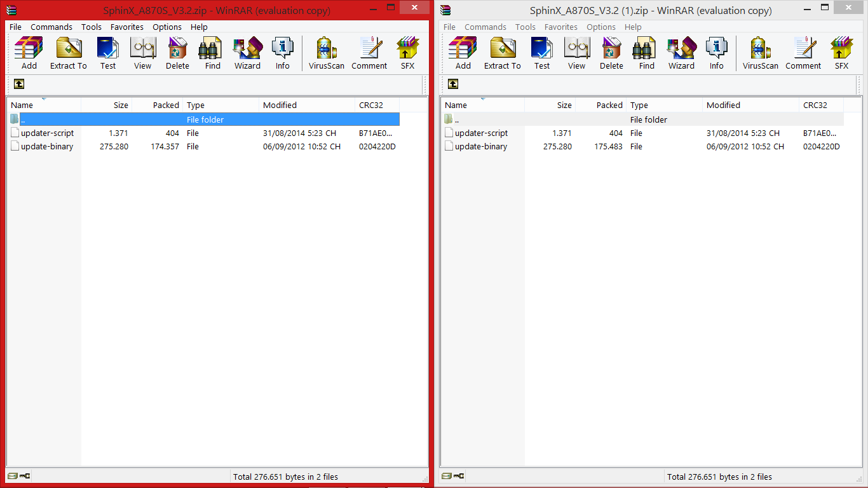Sort by Name column in left window
Image resolution: width=868 pixels, height=488 pixels.
[44, 105]
